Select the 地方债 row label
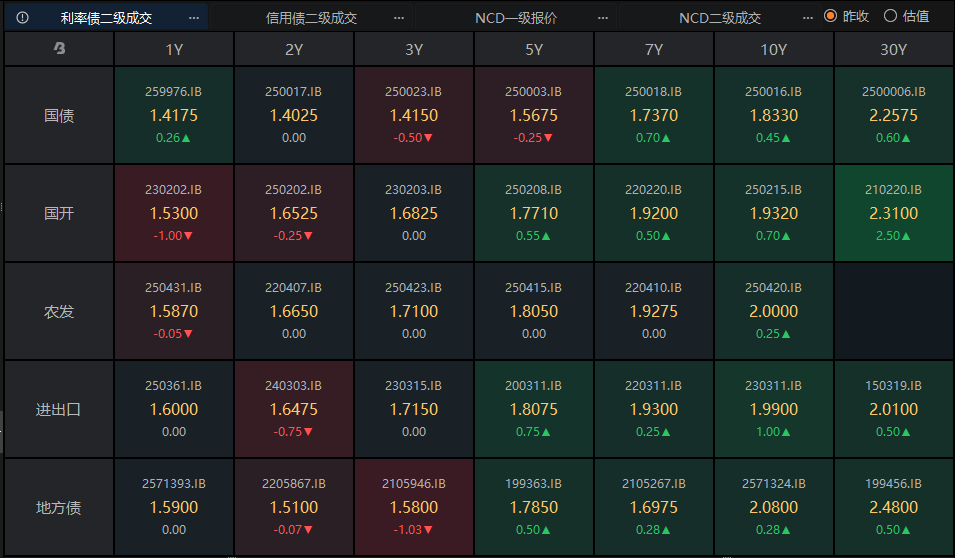This screenshot has height=558, width=955. tap(59, 507)
